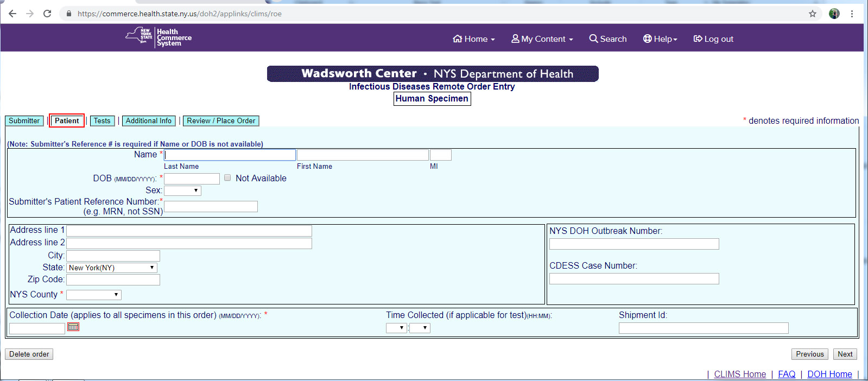Click the City input field

(x=113, y=256)
